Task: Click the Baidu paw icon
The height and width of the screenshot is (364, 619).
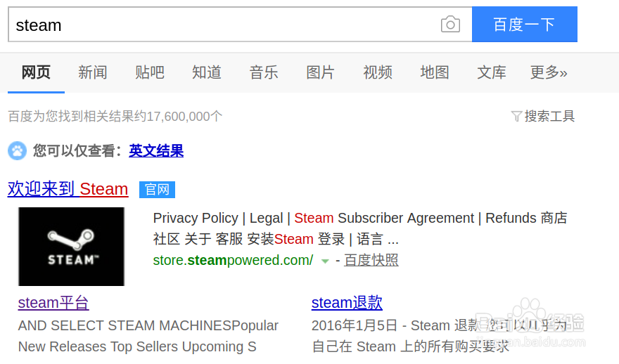Action: tap(18, 150)
